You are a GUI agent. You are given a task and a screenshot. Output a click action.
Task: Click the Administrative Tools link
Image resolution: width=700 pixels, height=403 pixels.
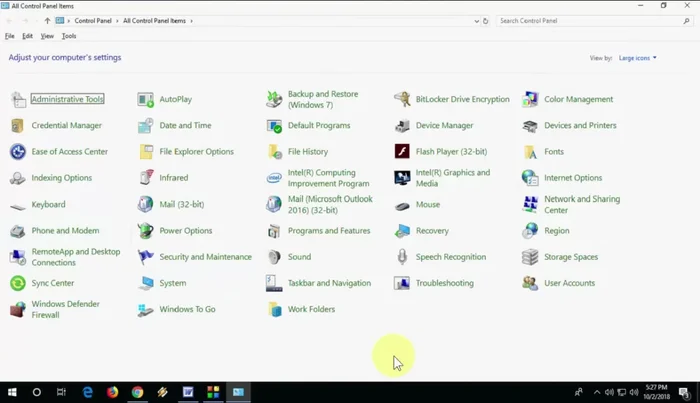click(x=67, y=99)
